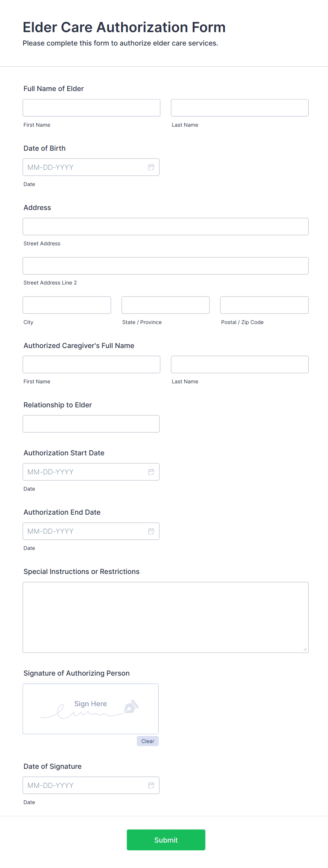Click the caregiver's Last Name field
The width and height of the screenshot is (328, 868).
coord(239,365)
